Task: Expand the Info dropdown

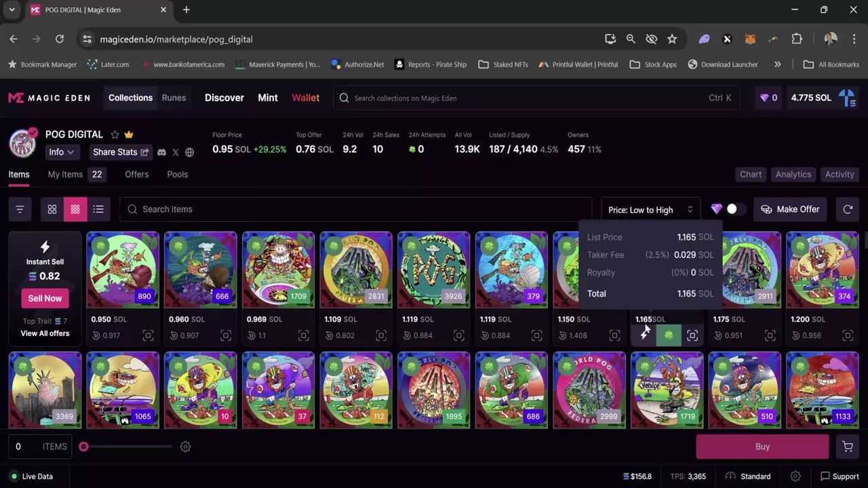Action: click(x=62, y=152)
